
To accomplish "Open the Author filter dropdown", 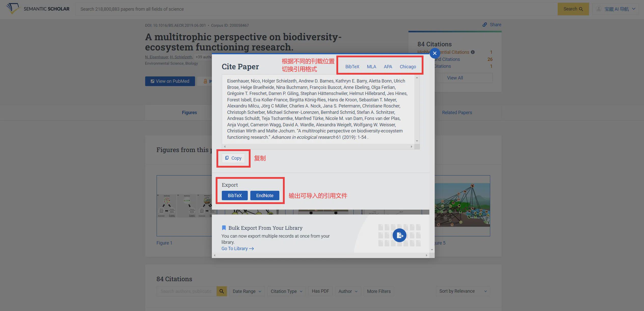I will pos(348,291).
